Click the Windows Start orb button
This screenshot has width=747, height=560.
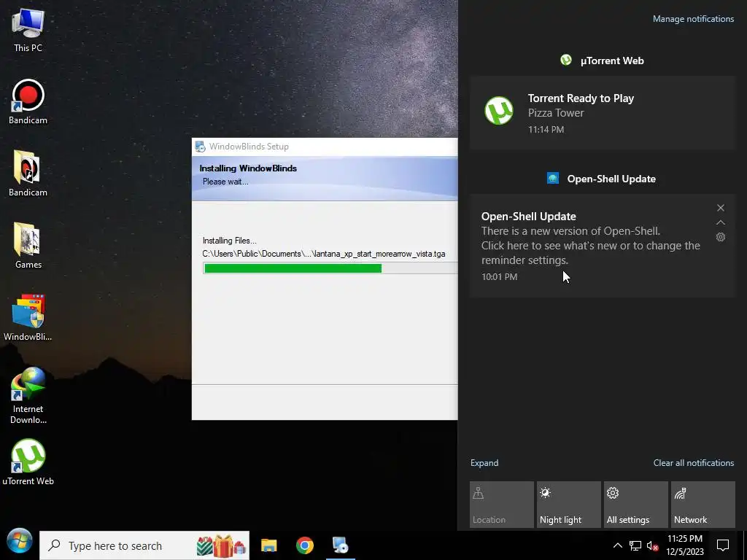[x=19, y=542]
